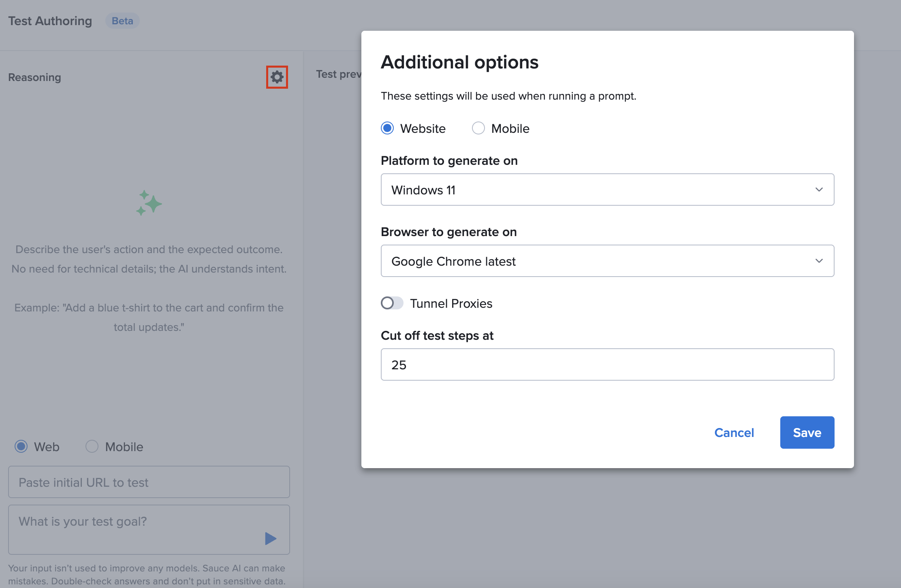Open the Browser to generate on dropdown
Image resolution: width=901 pixels, height=588 pixels.
(607, 261)
